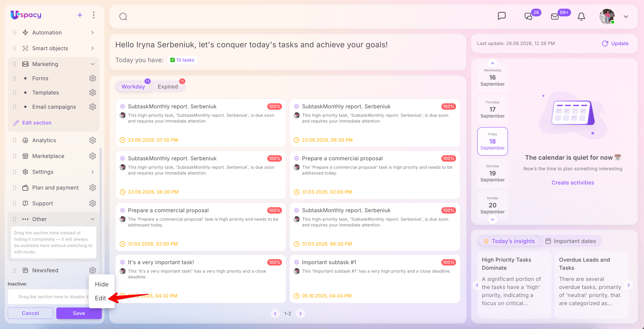Expand the Smart objects chevron
Screen dimensions: 644x329
[x=92, y=48]
